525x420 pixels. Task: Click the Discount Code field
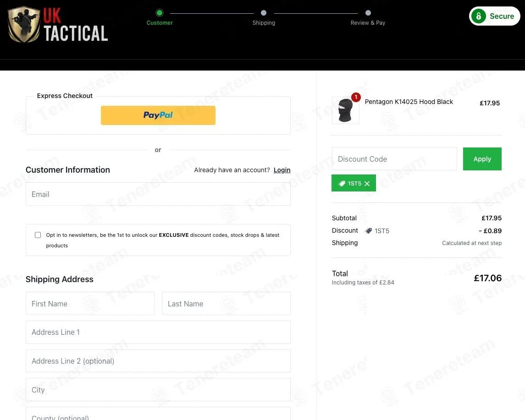394,159
